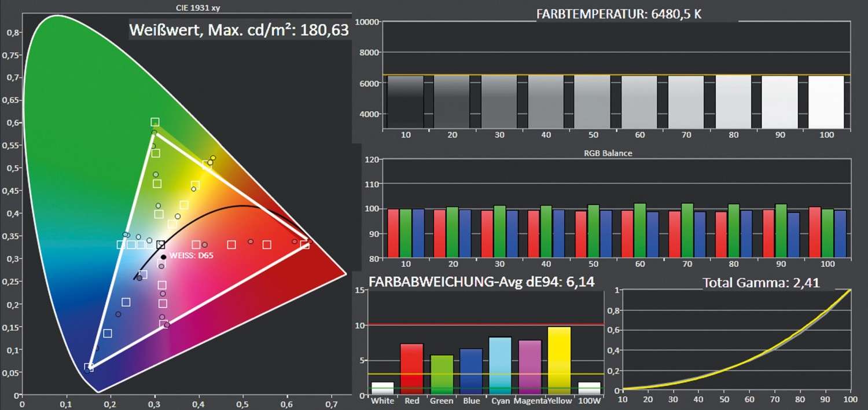Select the blue primary target square in gamut
This screenshot has width=868, height=410.
coord(88,367)
